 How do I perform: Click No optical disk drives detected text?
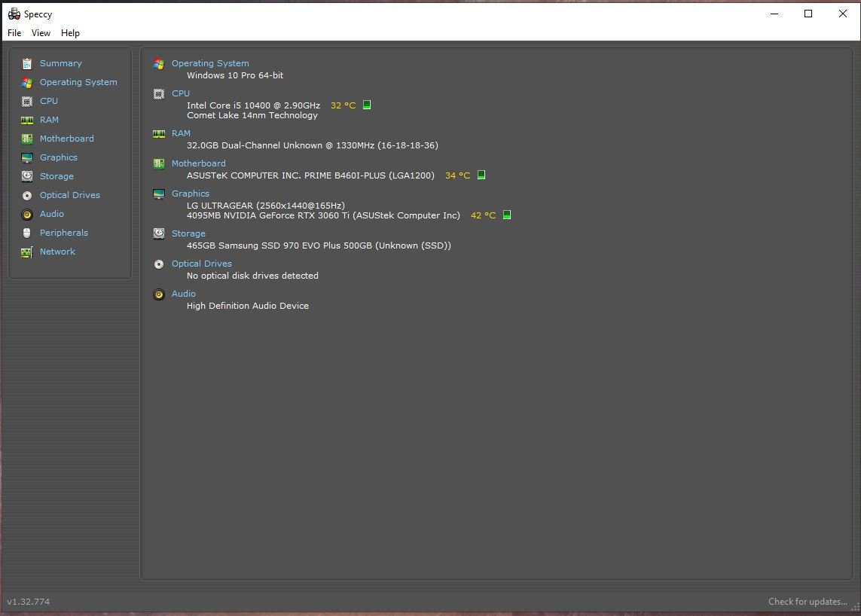[x=252, y=276]
